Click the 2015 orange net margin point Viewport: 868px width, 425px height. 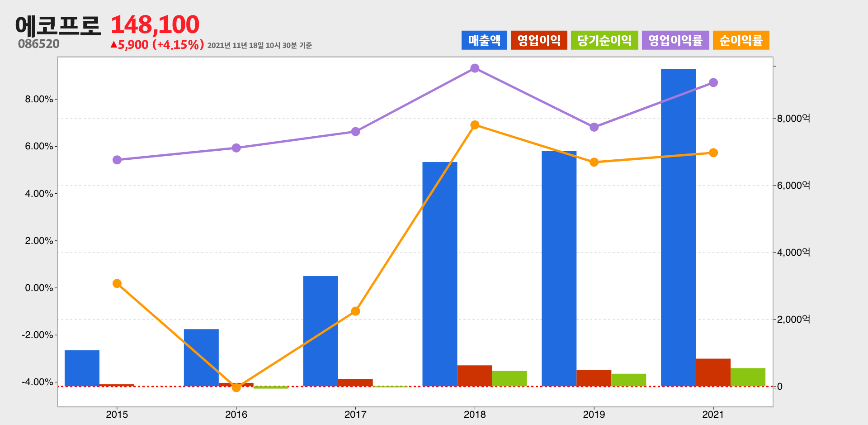pyautogui.click(x=117, y=283)
